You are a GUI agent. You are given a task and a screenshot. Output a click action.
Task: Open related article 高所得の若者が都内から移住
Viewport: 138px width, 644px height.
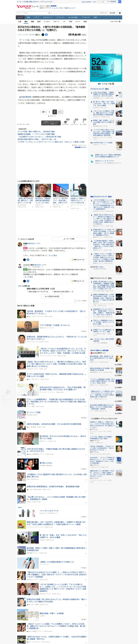coord(37,139)
